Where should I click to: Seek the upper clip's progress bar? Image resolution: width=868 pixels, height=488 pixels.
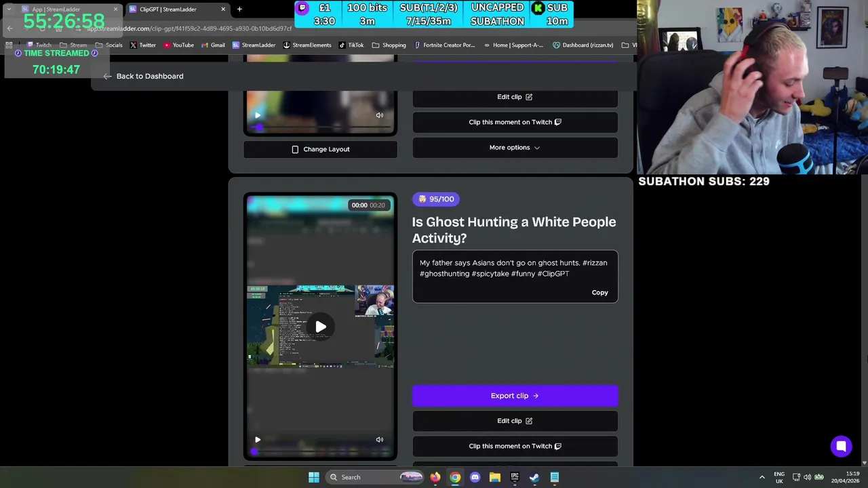pyautogui.click(x=320, y=127)
